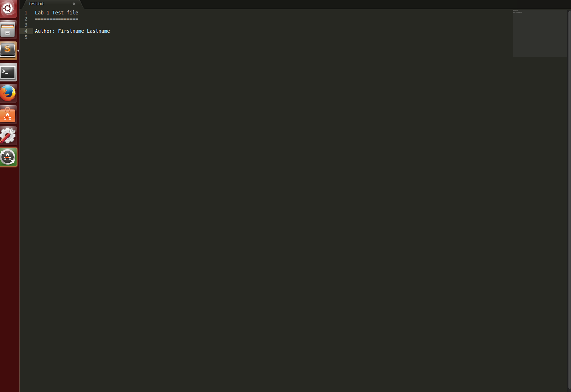Click line number 1 in gutter
The height and width of the screenshot is (392, 571).
[x=26, y=13]
